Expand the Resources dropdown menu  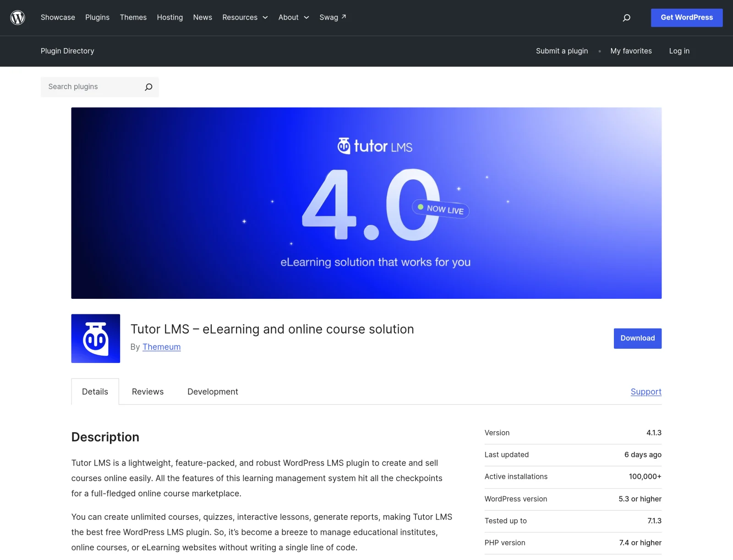tap(245, 17)
